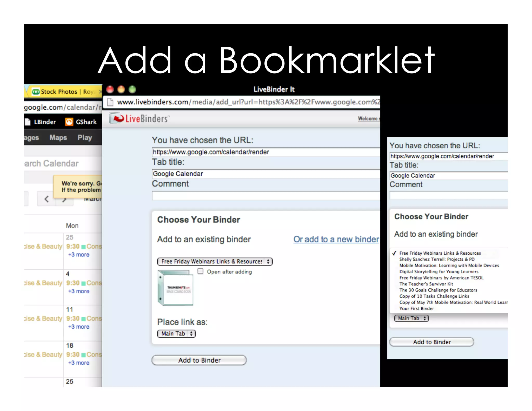Click the Welcome link in header
This screenshot has height=411, width=532.
(x=369, y=118)
